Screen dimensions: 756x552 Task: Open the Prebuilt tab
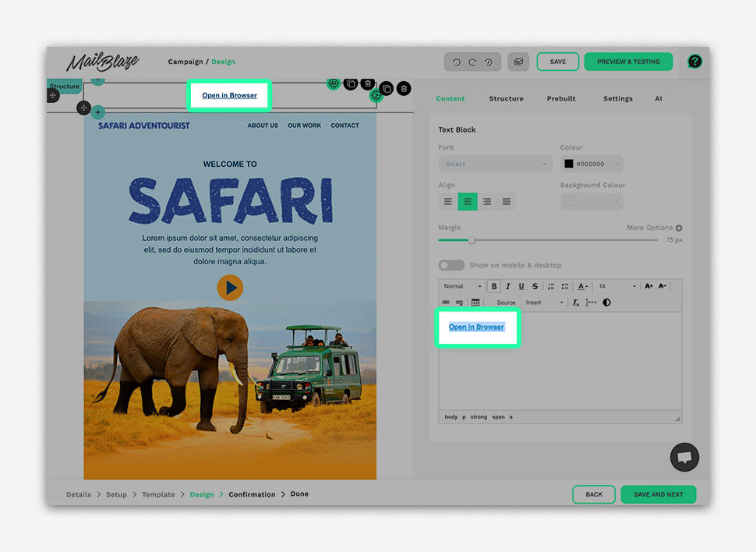561,99
